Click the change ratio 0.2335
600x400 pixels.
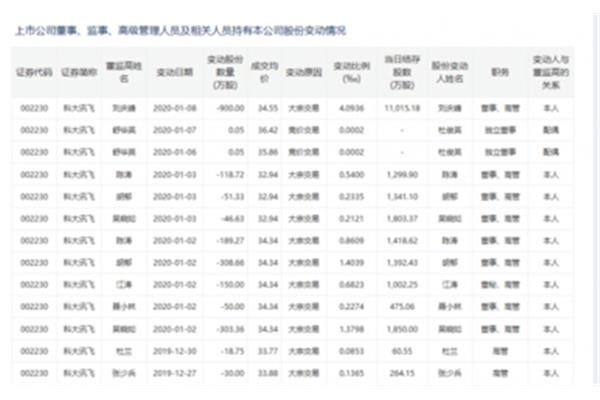click(x=352, y=197)
